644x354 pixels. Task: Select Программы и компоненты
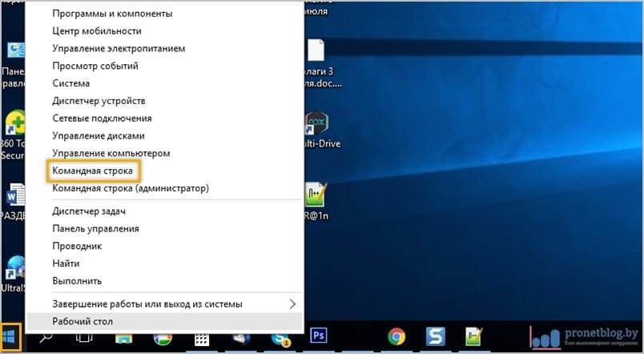point(111,14)
